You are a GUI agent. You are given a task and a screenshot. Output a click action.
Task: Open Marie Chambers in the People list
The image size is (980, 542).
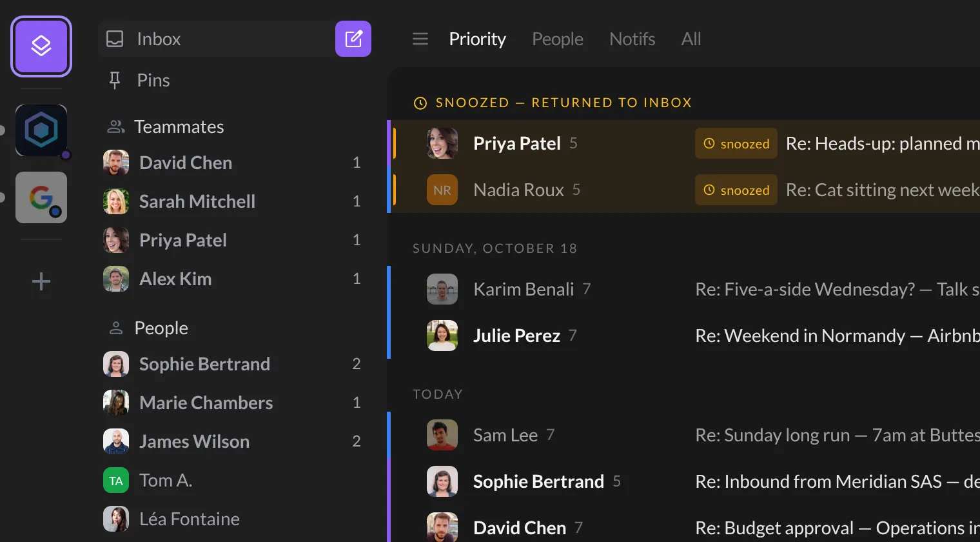pos(235,403)
